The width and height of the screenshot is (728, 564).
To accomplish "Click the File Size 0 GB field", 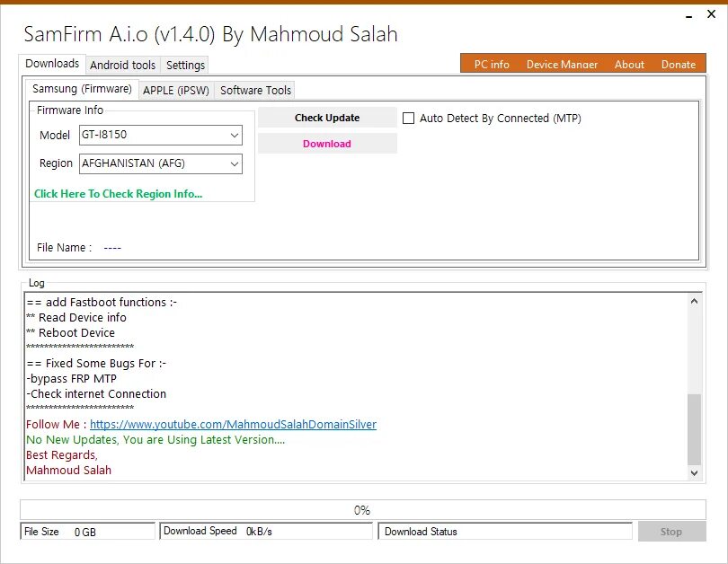I will click(87, 531).
